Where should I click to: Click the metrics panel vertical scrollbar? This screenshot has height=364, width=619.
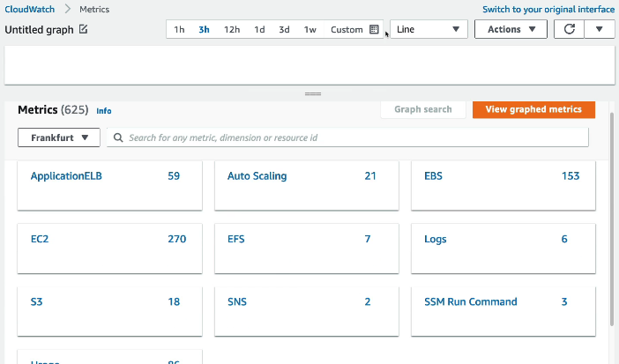pyautogui.click(x=612, y=219)
